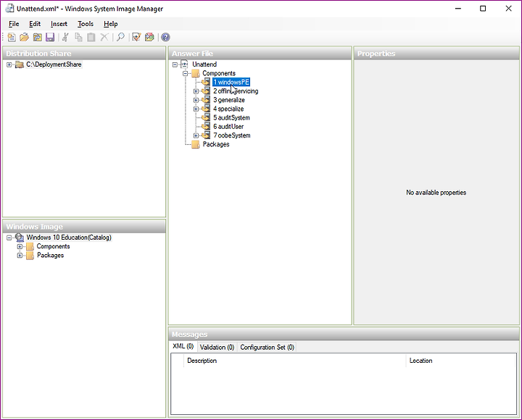Click the Close Answer File toolbar icon
Image resolution: width=522 pixels, height=420 pixels.
coord(37,37)
